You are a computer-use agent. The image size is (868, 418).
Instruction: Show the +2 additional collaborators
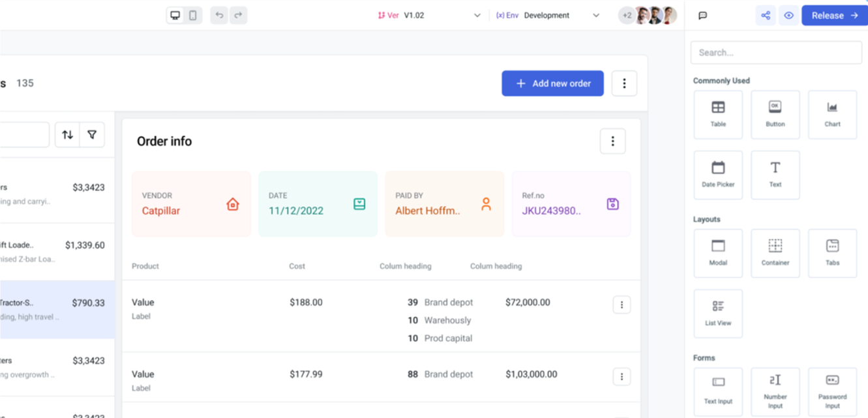627,16
